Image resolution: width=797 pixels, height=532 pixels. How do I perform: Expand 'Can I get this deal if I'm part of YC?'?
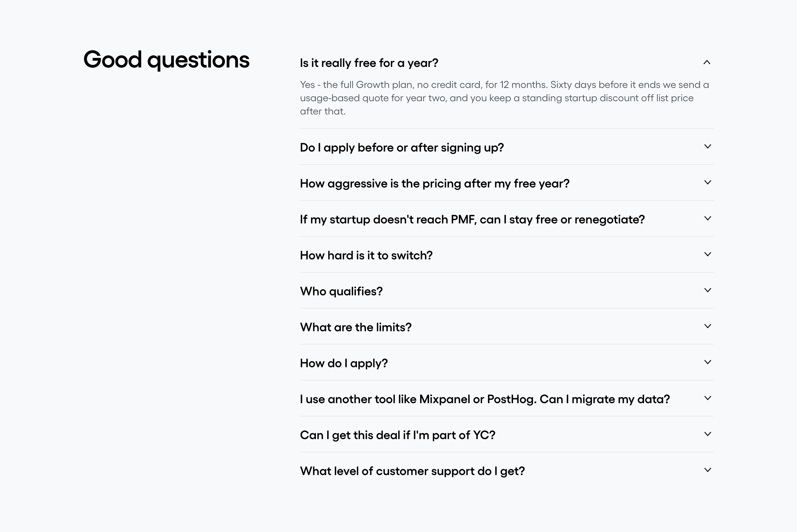tap(398, 435)
